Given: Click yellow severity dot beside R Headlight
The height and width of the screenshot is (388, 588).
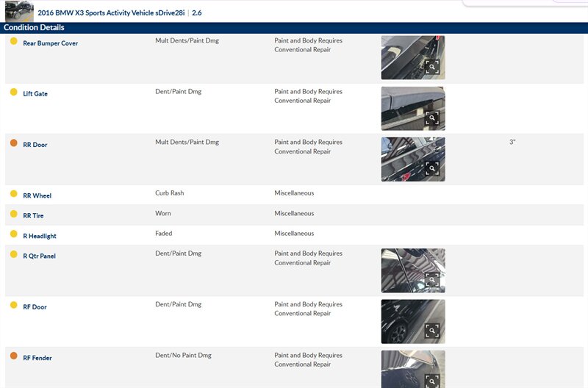Looking at the screenshot, I should pyautogui.click(x=13, y=234).
